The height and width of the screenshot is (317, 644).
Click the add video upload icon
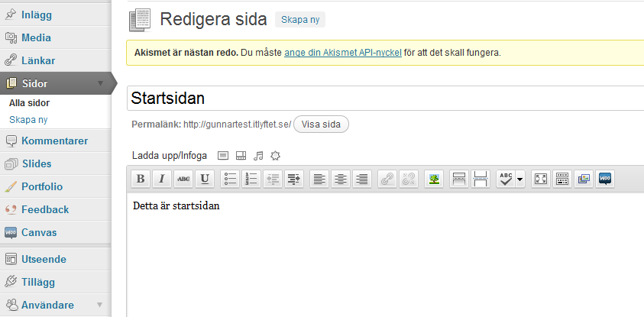[x=241, y=156]
